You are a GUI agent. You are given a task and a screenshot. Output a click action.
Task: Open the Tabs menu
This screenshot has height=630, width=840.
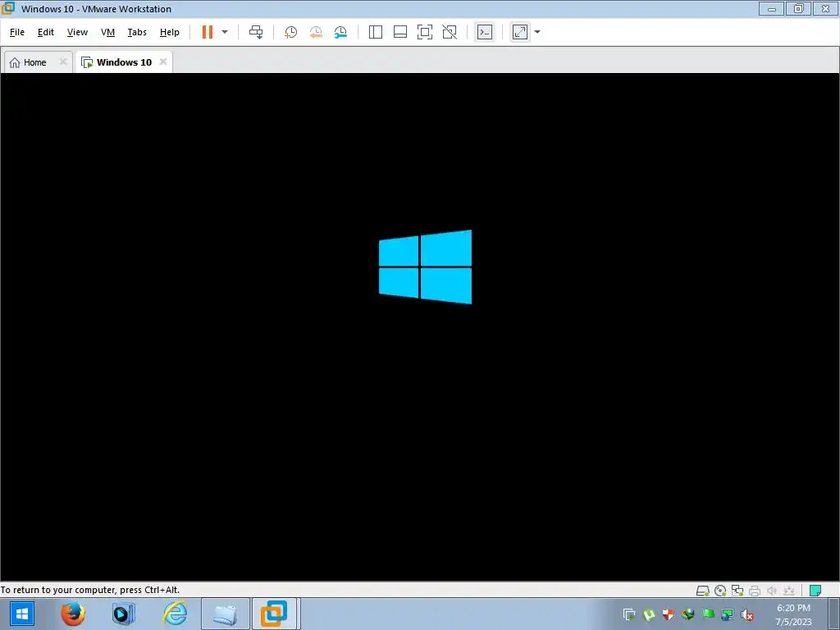click(137, 32)
